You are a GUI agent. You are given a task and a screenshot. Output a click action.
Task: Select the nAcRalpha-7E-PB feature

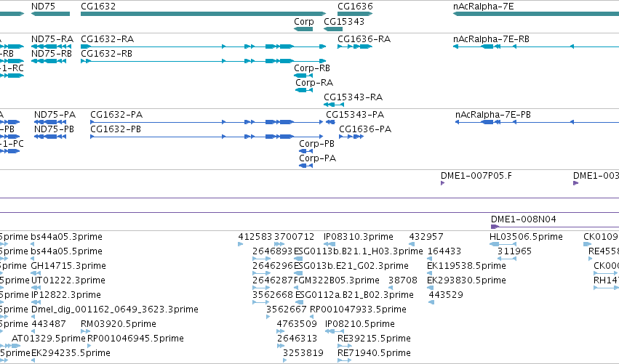coord(537,122)
